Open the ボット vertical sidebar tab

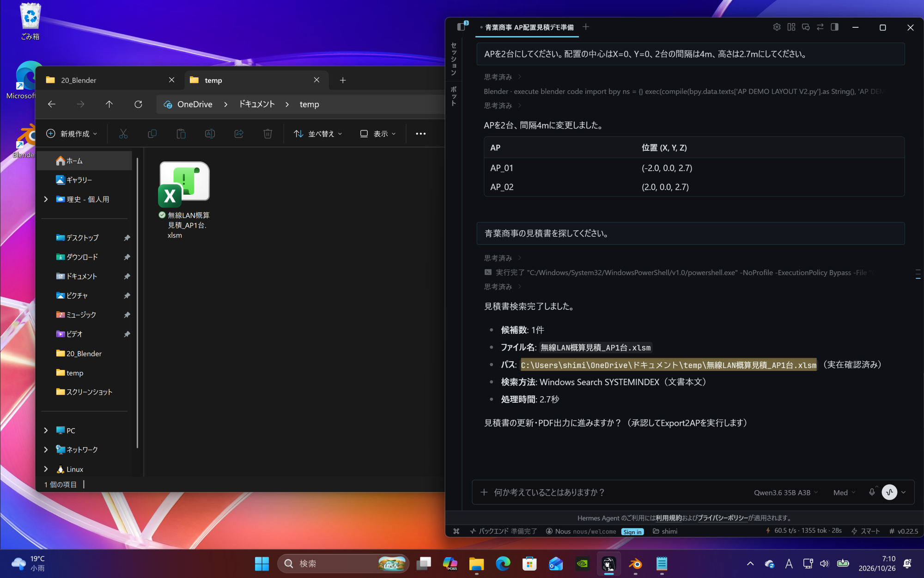coord(454,96)
